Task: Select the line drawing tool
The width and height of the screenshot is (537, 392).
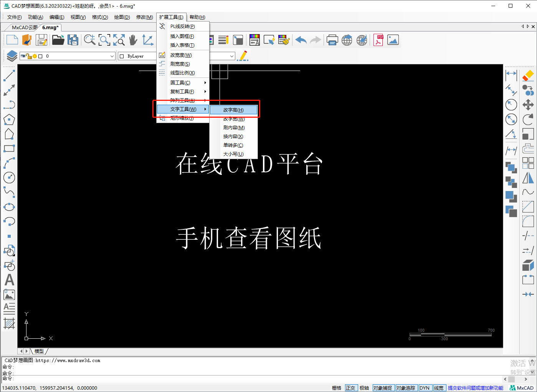Action: [x=9, y=76]
